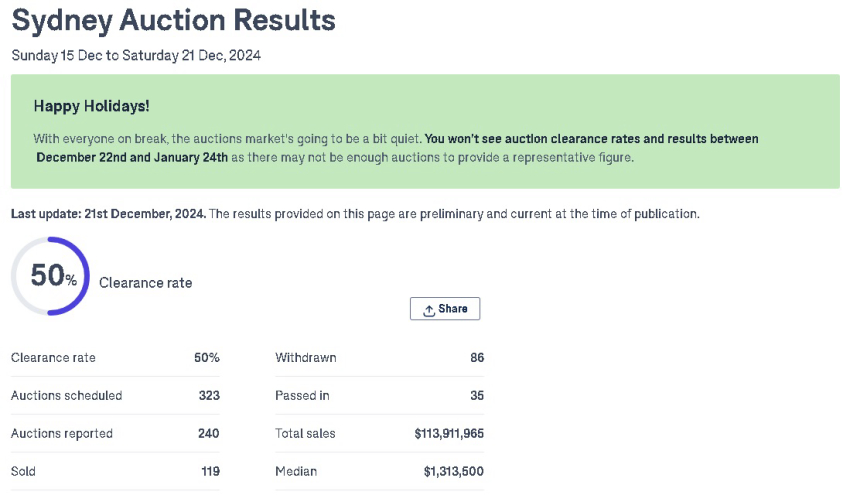The width and height of the screenshot is (850, 502).
Task: Click the Clearance rate label beside circle
Action: coord(145,283)
